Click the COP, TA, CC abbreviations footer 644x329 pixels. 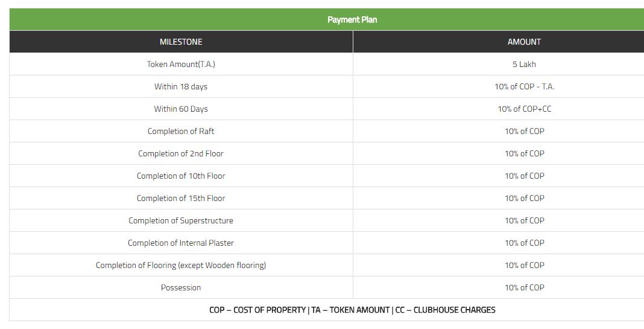[352, 310]
